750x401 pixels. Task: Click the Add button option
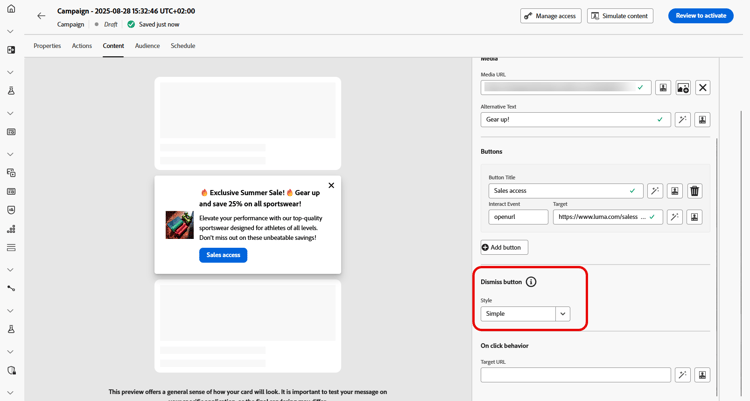(x=504, y=247)
